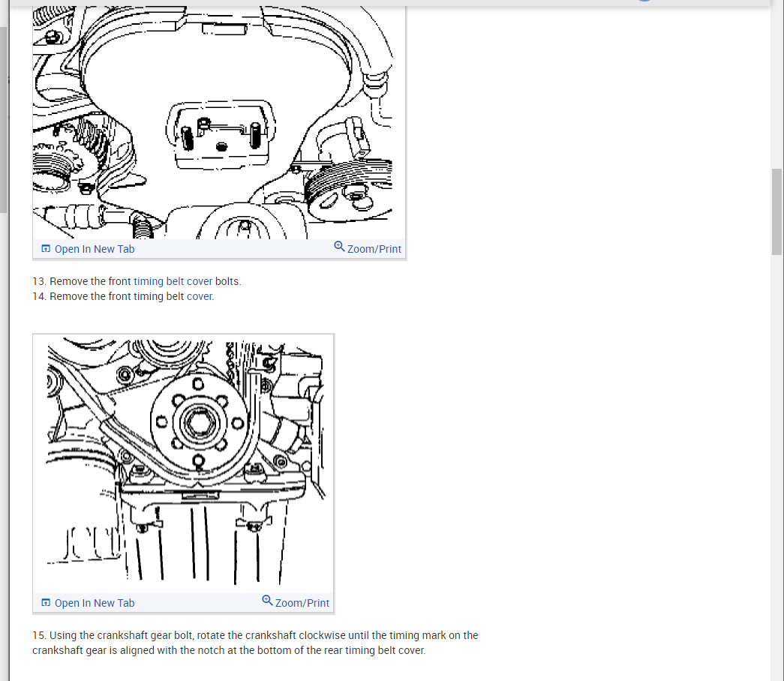Click the new-tab icon under the crankshaft diagram

(46, 603)
